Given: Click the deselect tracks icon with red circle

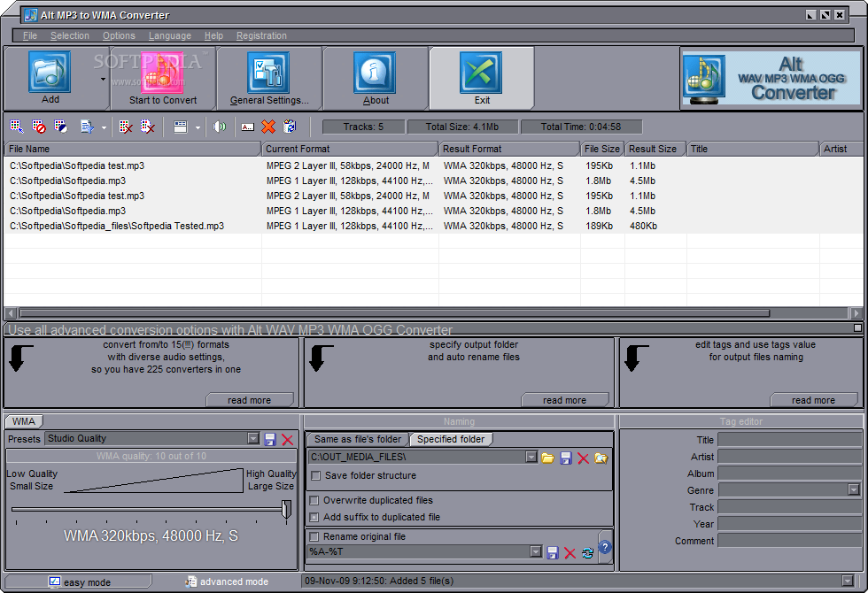Looking at the screenshot, I should tap(39, 127).
